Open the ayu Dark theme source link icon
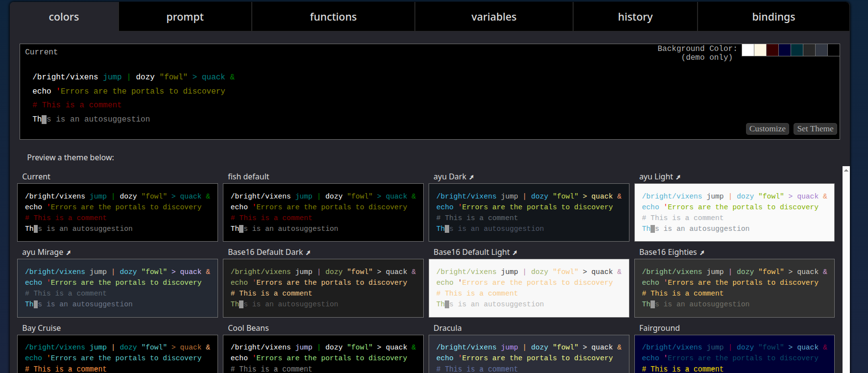This screenshot has width=868, height=373. tap(471, 177)
